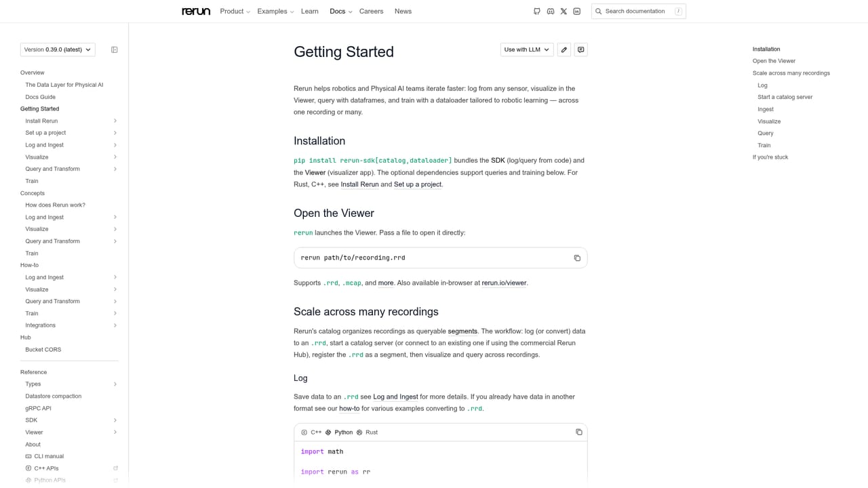The height and width of the screenshot is (488, 868).
Task: Open the Use with LLM dropdown
Action: (x=527, y=49)
